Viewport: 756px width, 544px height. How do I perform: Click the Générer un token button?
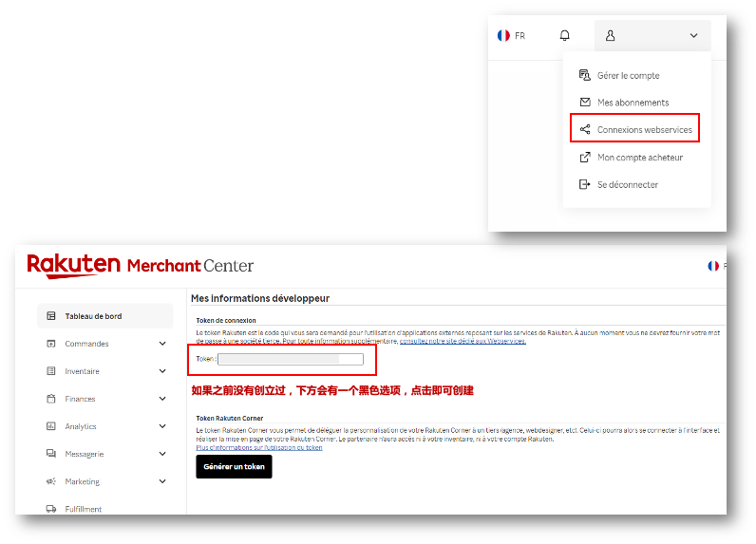coord(234,466)
